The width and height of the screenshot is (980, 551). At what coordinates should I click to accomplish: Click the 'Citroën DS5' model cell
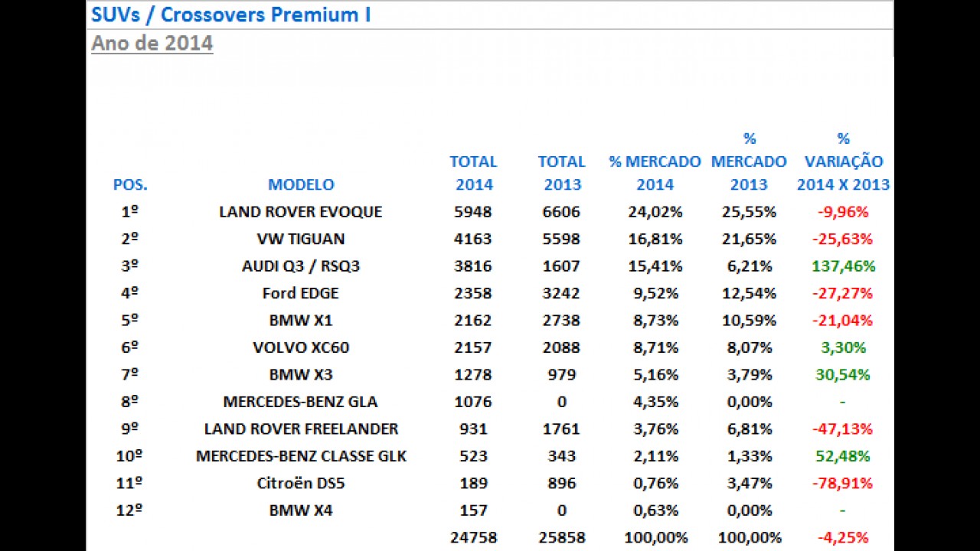300,484
